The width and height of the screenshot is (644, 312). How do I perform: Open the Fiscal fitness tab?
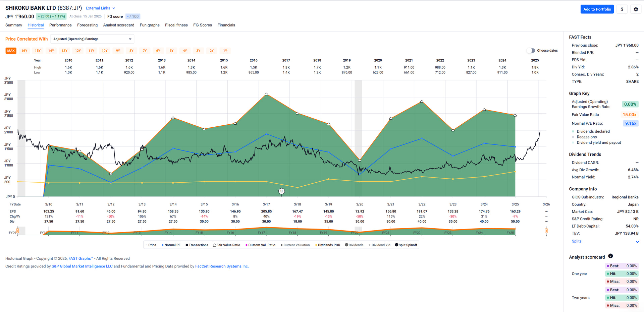click(176, 25)
